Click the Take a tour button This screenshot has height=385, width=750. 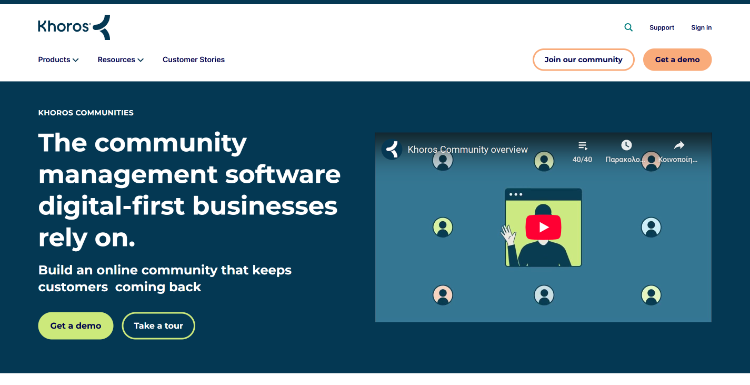pos(158,326)
